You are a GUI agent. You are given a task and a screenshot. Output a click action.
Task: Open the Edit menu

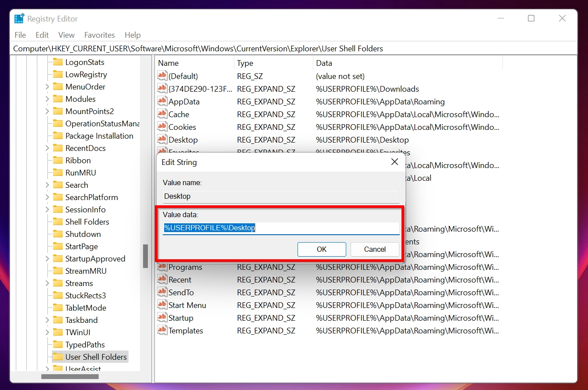click(x=42, y=35)
